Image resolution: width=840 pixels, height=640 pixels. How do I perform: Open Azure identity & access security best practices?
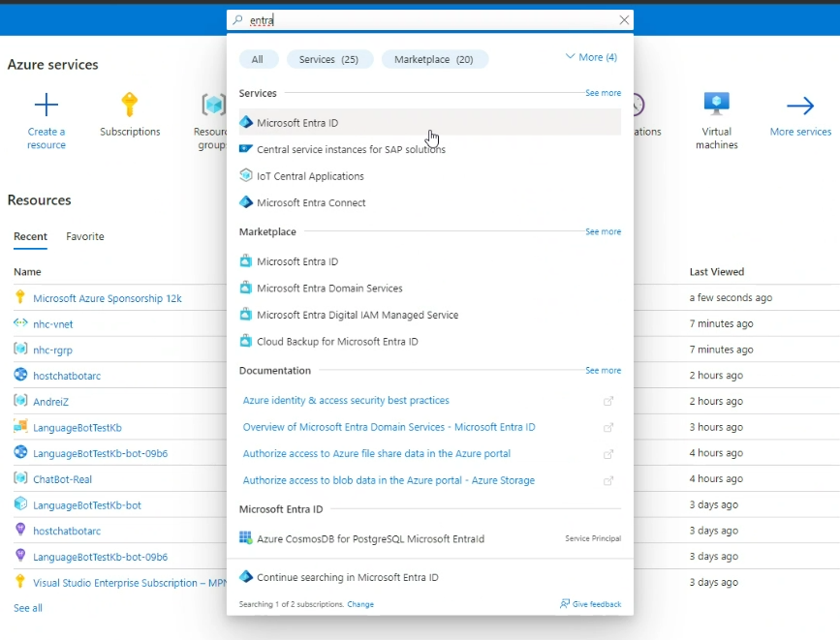[x=346, y=400]
